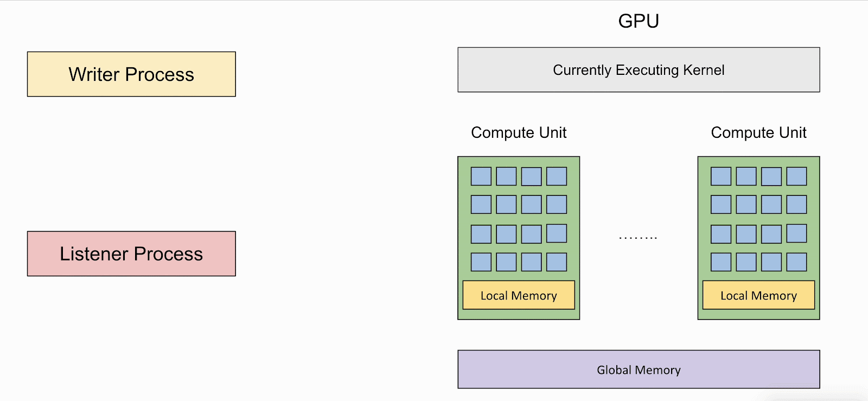This screenshot has width=868, height=401.
Task: Click the GPU title text
Action: 639,21
